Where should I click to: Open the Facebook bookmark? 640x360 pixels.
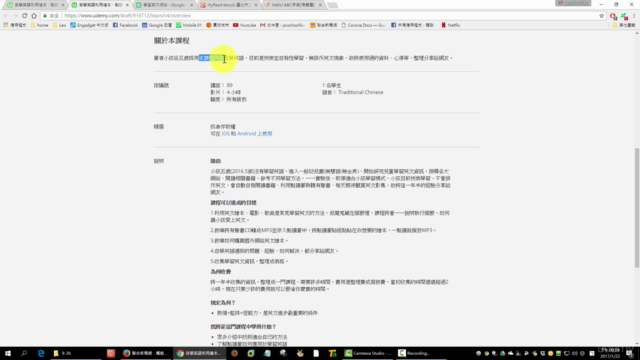125,25
